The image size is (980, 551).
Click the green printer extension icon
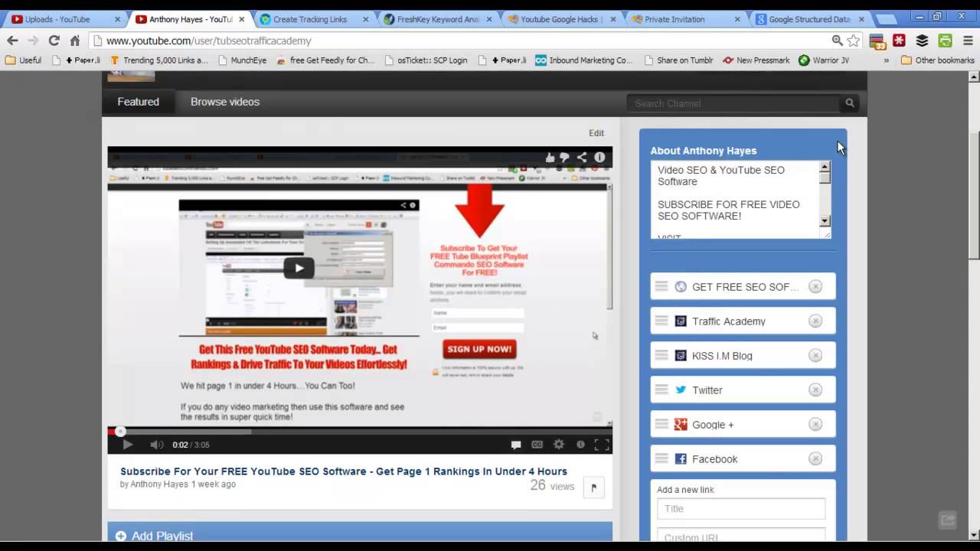tap(946, 41)
